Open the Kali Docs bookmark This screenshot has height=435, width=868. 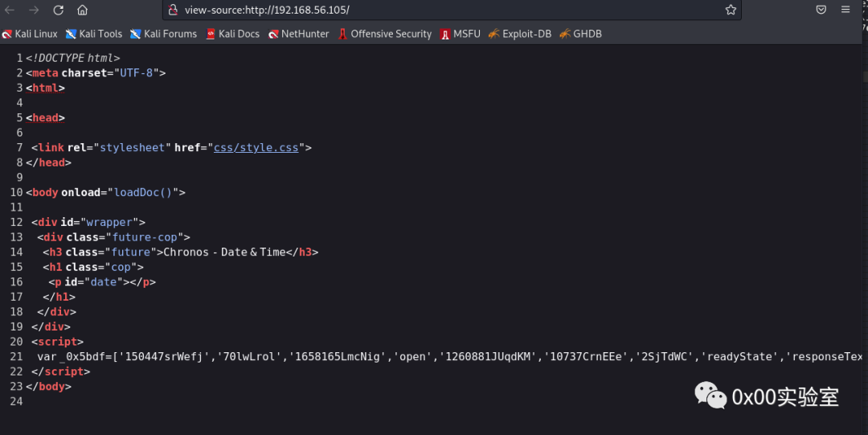232,34
